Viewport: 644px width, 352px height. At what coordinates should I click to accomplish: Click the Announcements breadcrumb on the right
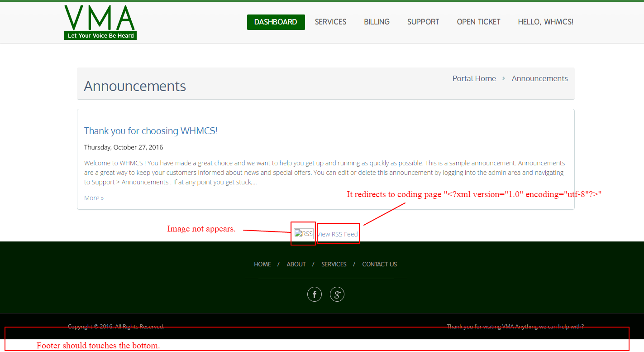pos(539,78)
